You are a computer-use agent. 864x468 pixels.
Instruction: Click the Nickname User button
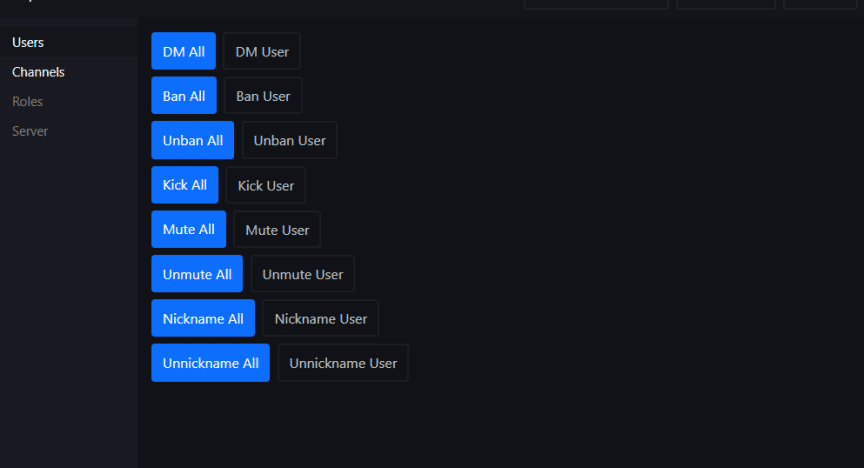(x=321, y=319)
